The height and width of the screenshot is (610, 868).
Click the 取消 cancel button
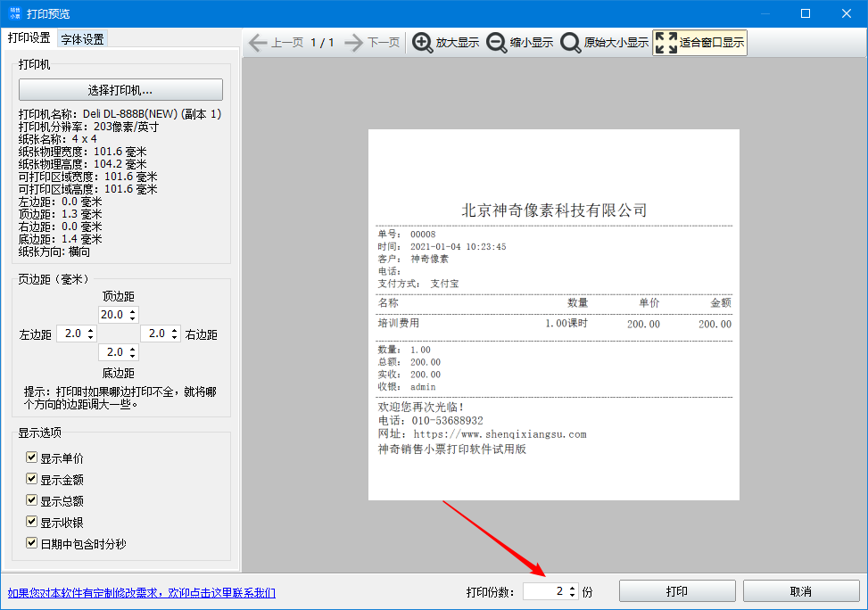pyautogui.click(x=801, y=591)
